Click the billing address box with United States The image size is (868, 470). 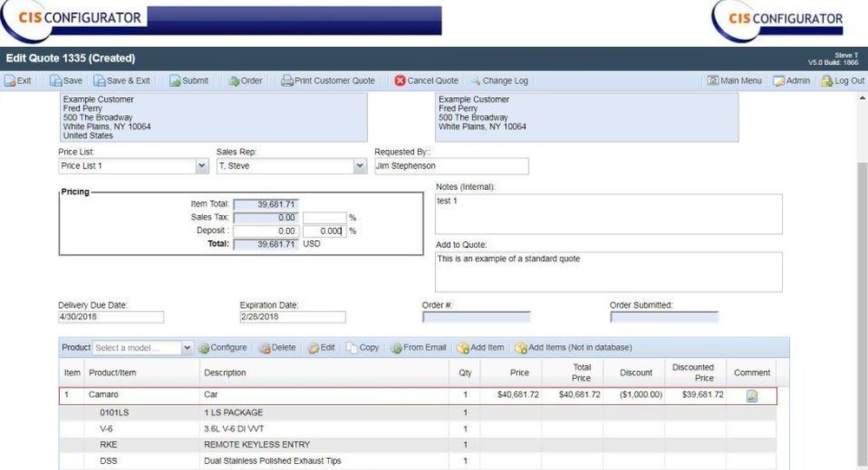point(214,117)
